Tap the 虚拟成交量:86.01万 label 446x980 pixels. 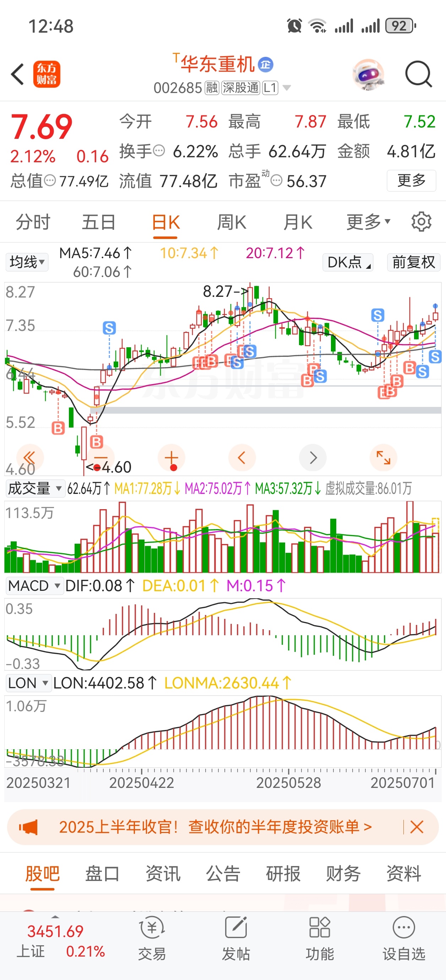(368, 489)
